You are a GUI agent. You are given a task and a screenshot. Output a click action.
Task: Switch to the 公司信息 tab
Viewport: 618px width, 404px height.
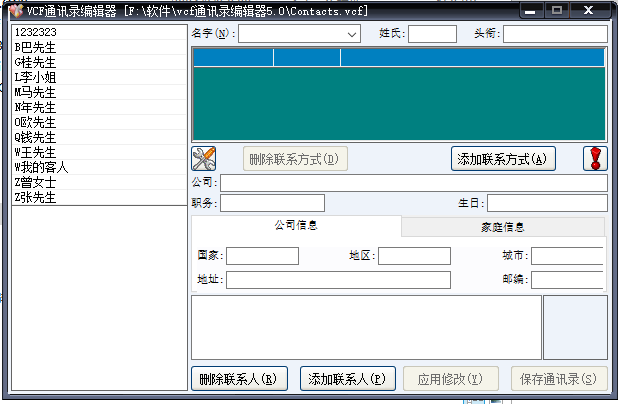point(296,225)
